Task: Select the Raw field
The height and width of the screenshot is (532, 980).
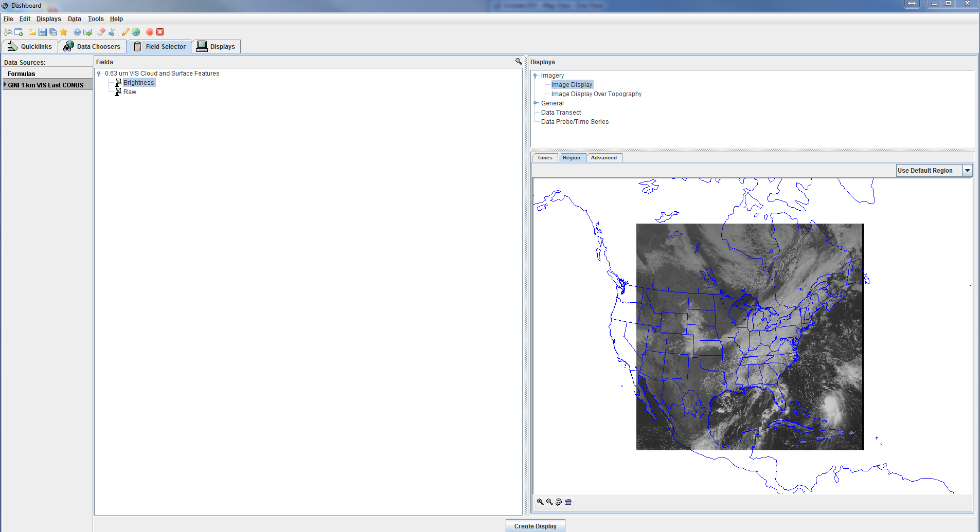Action: coord(130,92)
